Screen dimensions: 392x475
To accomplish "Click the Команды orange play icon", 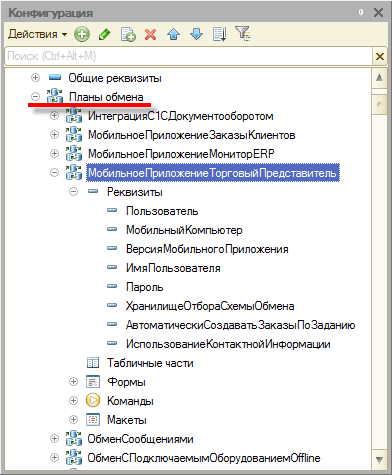I will point(93,401).
